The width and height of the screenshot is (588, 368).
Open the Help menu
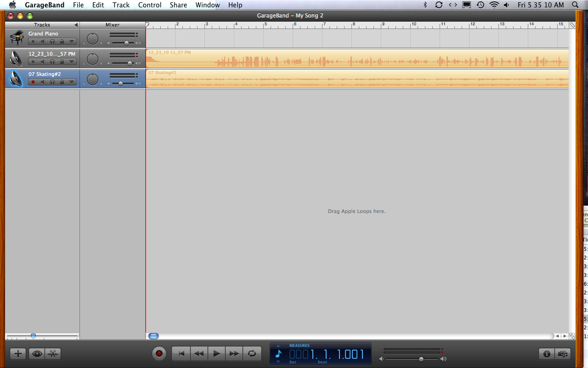[x=235, y=5]
